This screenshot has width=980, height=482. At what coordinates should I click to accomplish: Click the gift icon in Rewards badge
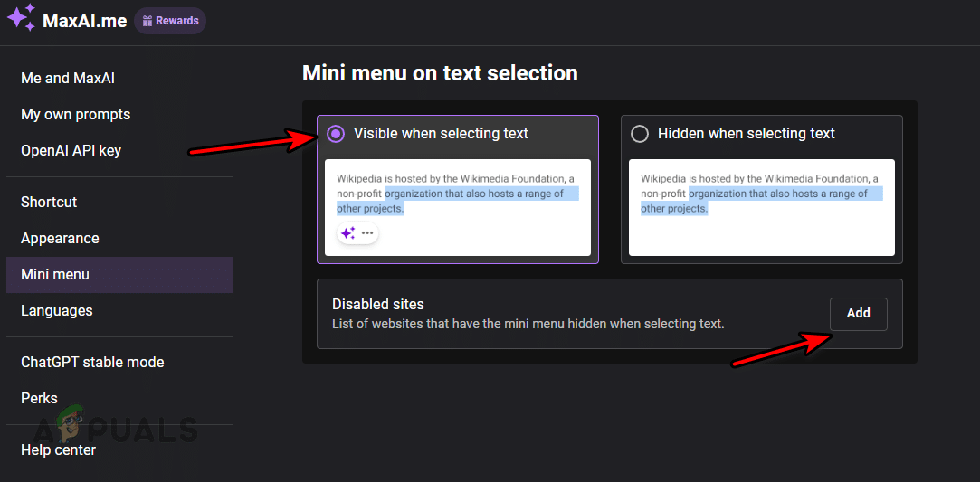pos(147,21)
